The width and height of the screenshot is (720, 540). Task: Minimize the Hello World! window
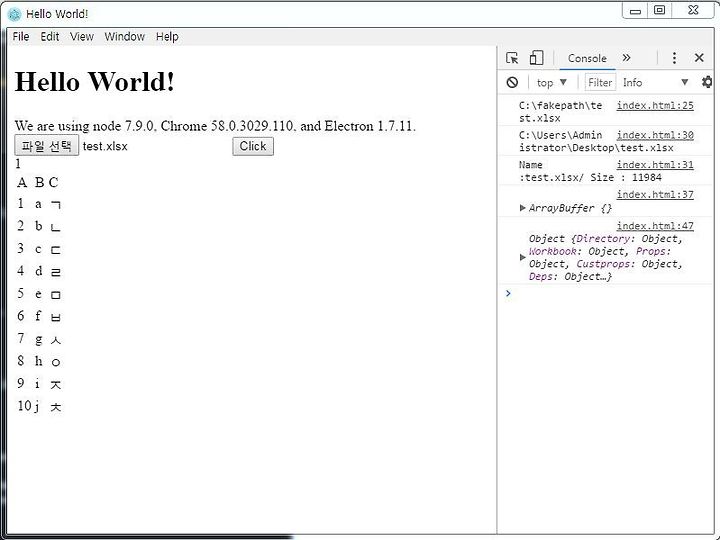636,11
